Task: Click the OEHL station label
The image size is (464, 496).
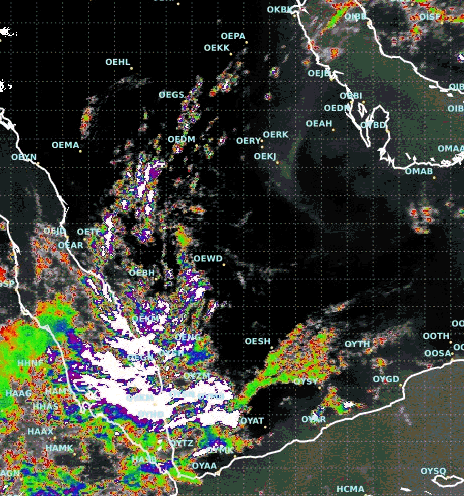Action: 118,62
